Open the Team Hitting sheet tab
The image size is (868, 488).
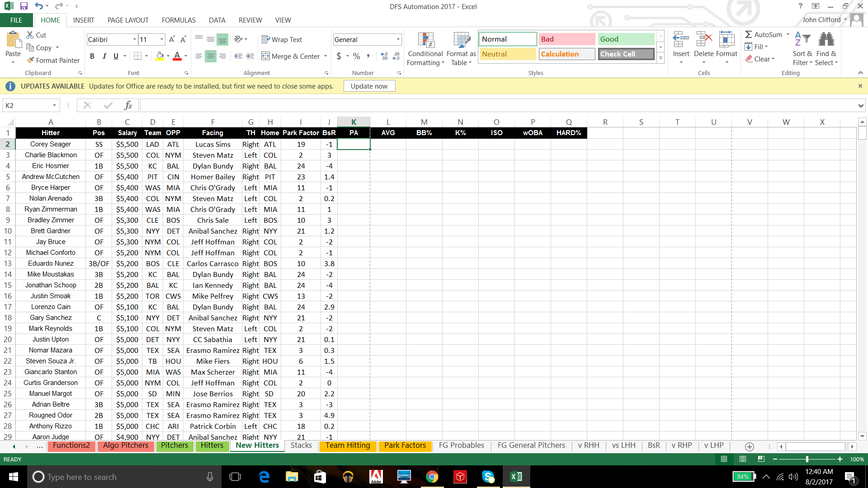[x=348, y=446]
